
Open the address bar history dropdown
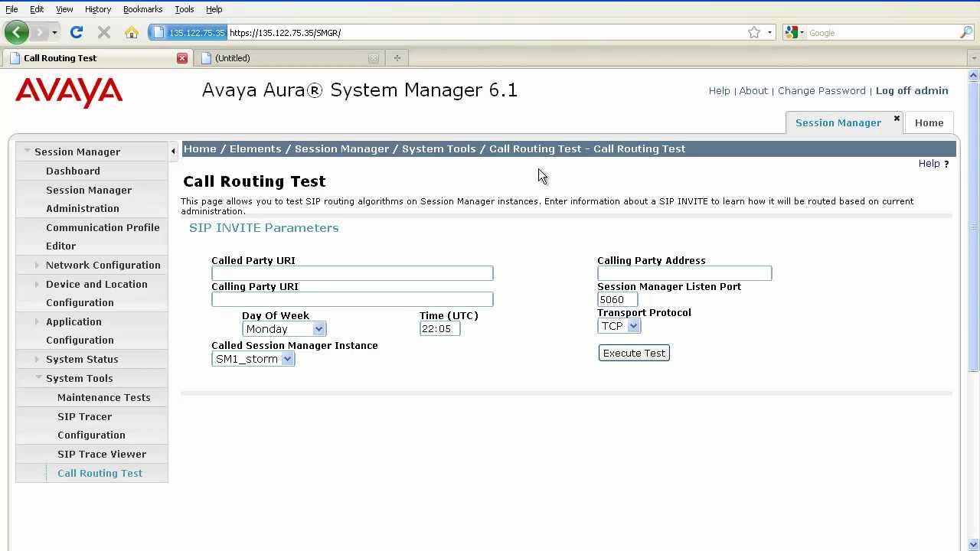769,32
